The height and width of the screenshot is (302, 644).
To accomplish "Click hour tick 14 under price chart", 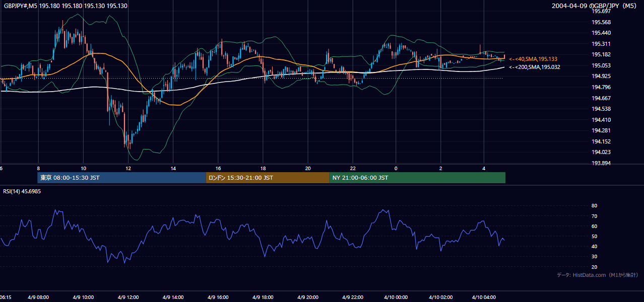I will pyautogui.click(x=173, y=168).
